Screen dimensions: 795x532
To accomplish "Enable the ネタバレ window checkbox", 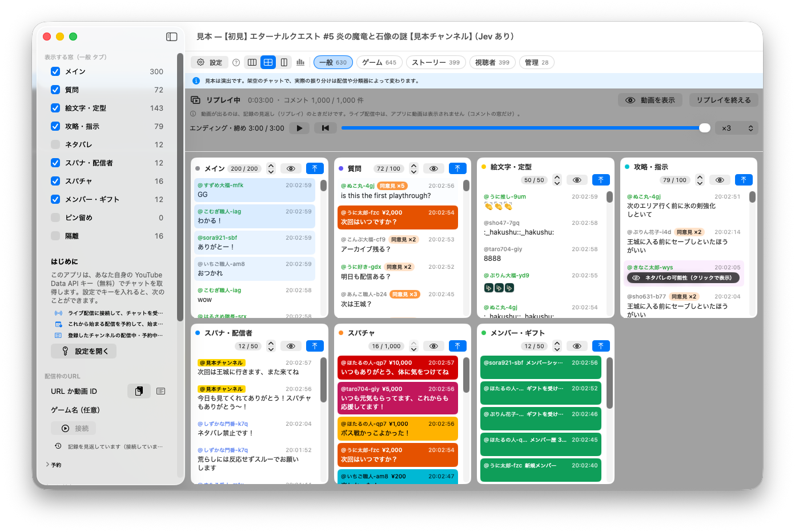I will click(x=55, y=144).
